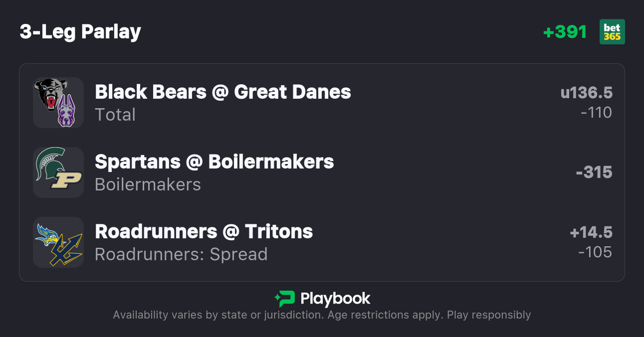Click the Roadrunners: Spread bet type label
The image size is (644, 337).
point(181,254)
